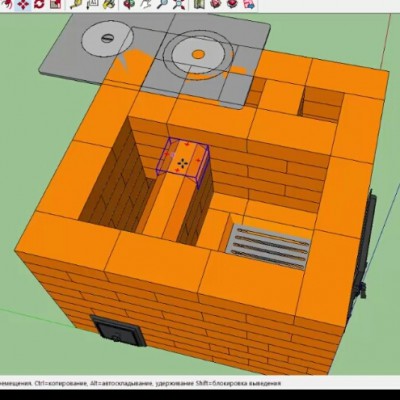
Task: Select the Text label tool
Action: pyautogui.click(x=92, y=4)
